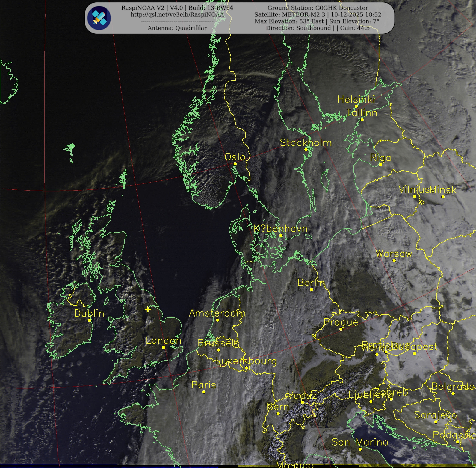Image resolution: width=476 pixels, height=468 pixels.
Task: Click the Berlin city marker dot
Action: (311, 289)
